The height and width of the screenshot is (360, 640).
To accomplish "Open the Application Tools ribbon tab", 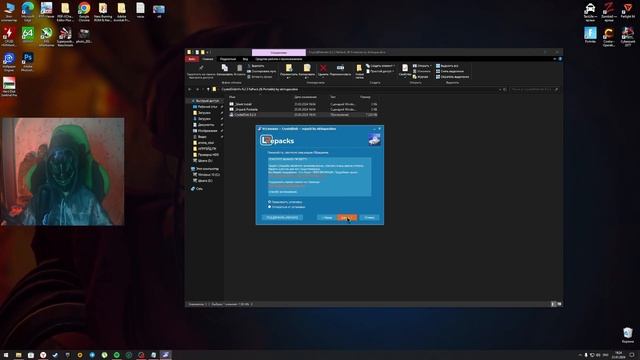I will (x=279, y=59).
